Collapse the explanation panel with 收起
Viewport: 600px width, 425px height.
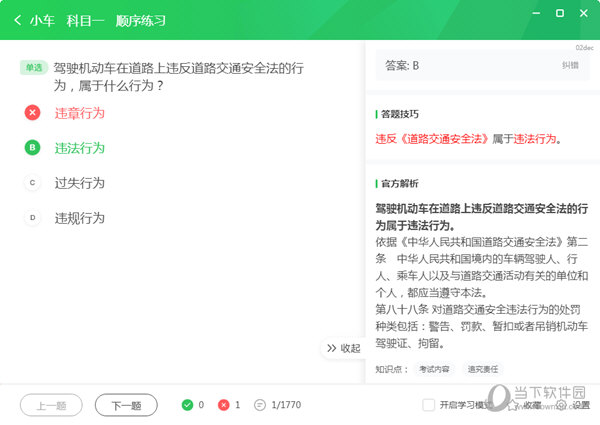(x=343, y=348)
